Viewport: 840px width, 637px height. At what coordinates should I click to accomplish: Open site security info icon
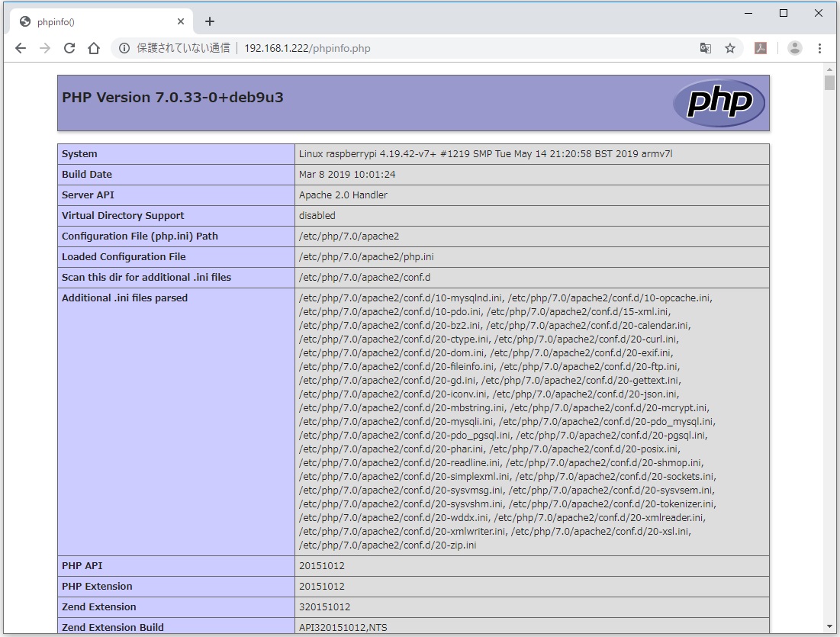(x=124, y=48)
